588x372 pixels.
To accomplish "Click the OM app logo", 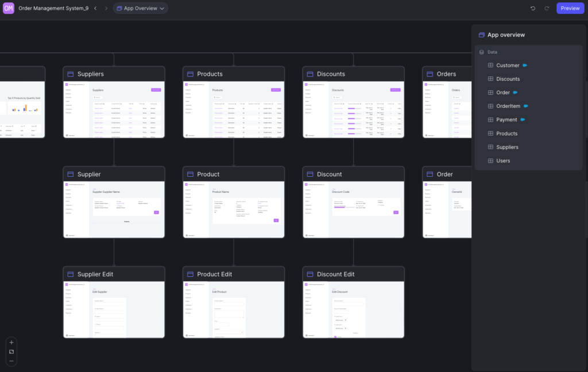I will (x=8, y=8).
